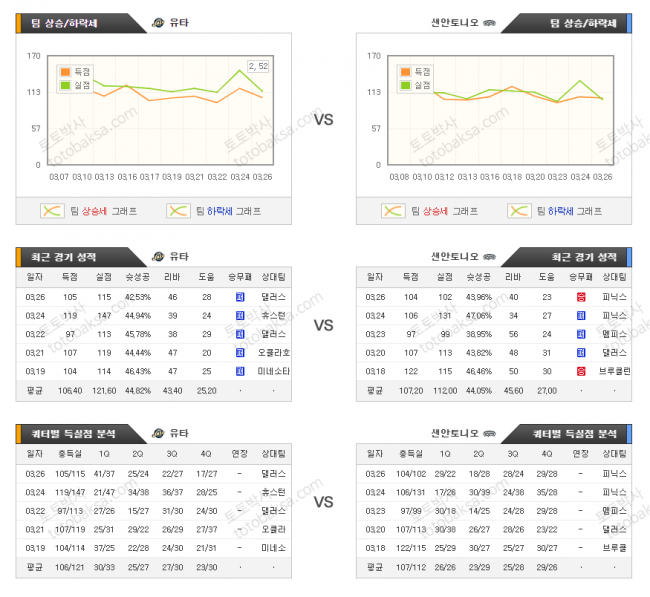Click the 2, 52 tooltip on Utah's chart
Screen dimensions: 650x597
257,66
